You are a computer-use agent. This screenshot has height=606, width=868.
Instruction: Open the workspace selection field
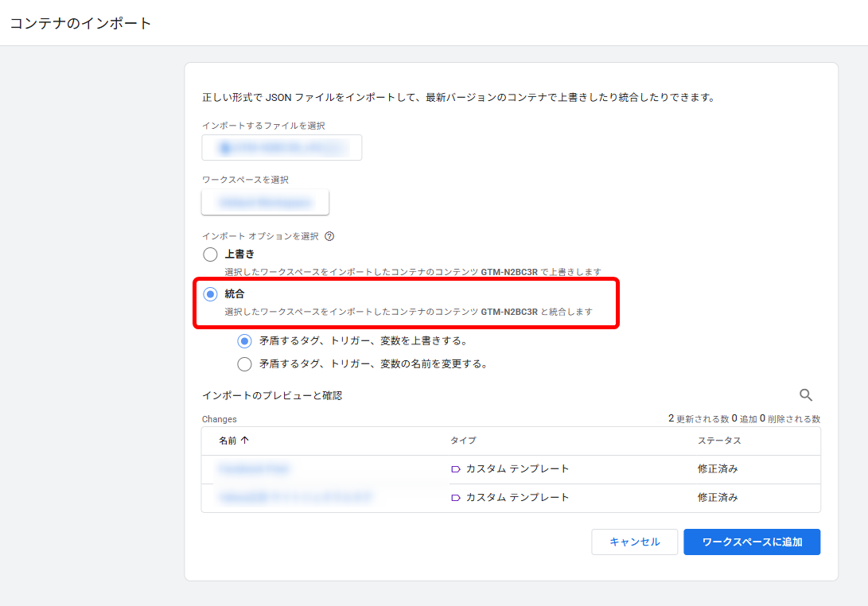pos(265,202)
